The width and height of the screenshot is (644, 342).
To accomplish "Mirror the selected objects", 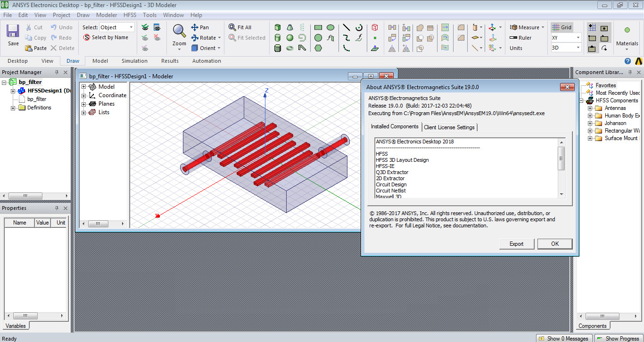I will [392, 48].
